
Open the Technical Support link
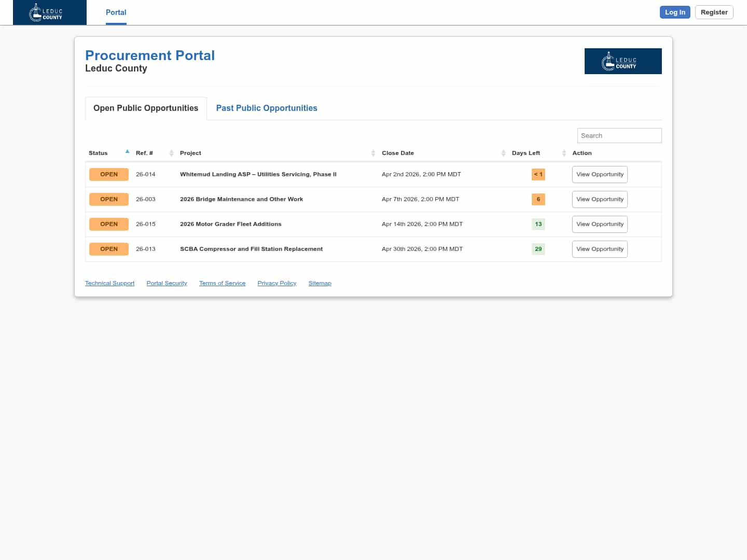tap(109, 283)
